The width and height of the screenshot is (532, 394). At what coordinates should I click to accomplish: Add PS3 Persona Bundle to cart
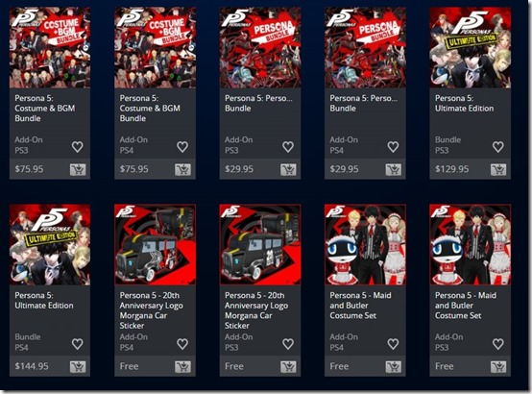(x=288, y=169)
